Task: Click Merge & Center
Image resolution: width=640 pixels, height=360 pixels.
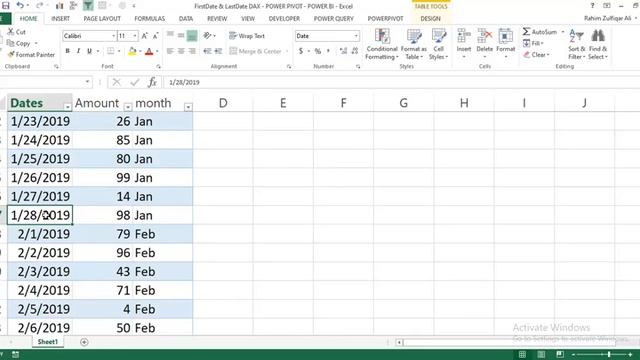Action: tap(256, 51)
